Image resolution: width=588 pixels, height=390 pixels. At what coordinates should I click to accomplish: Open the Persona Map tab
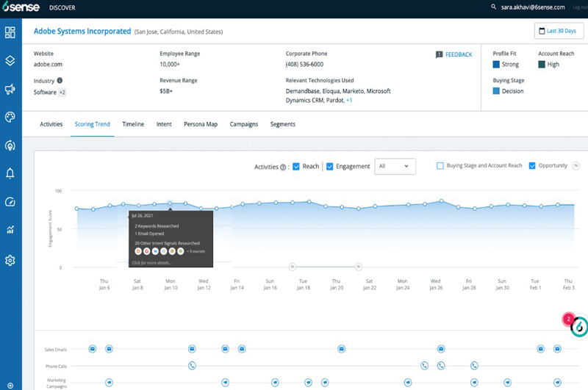[201, 124]
